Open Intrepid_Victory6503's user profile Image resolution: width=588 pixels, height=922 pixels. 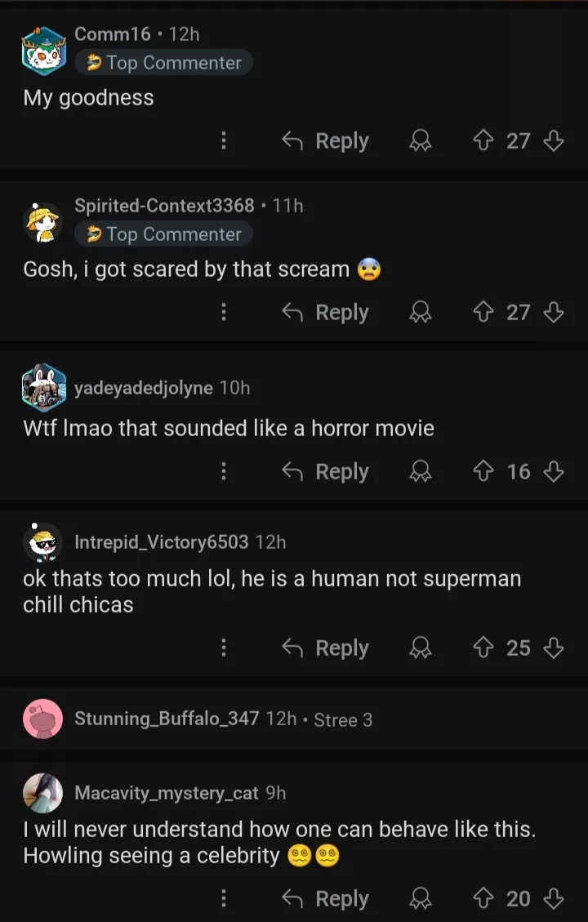[x=161, y=542]
